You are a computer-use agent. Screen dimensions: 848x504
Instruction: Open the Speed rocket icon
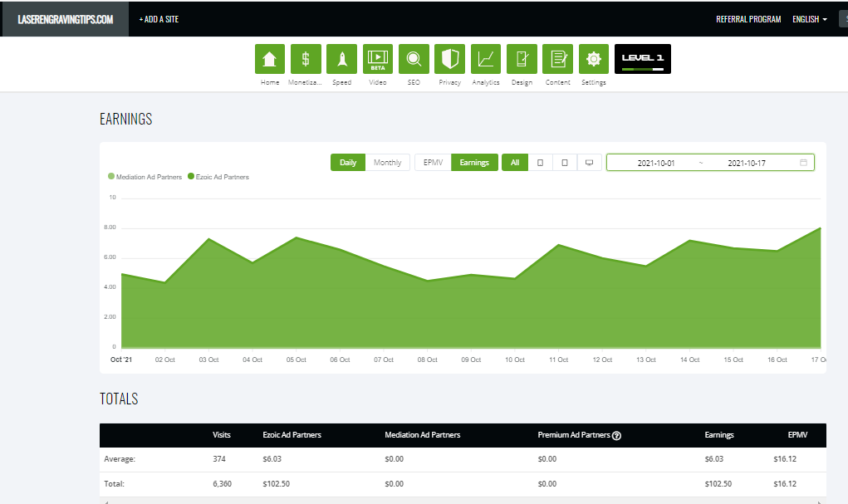pyautogui.click(x=342, y=59)
